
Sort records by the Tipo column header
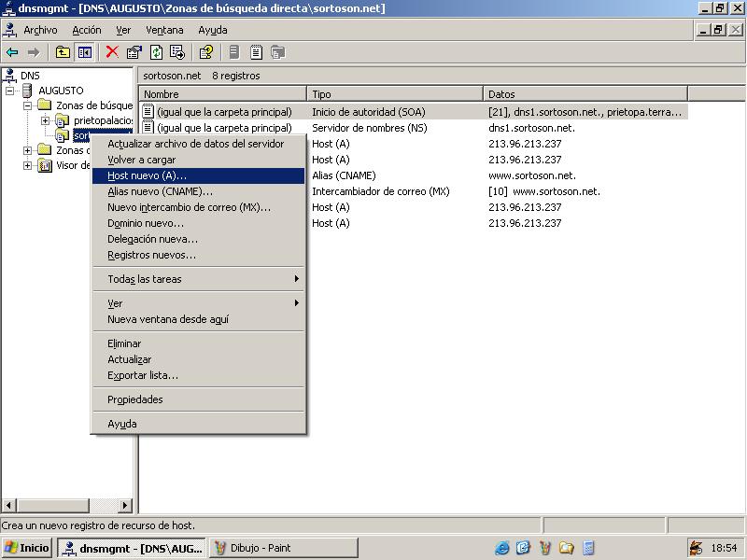[x=395, y=94]
